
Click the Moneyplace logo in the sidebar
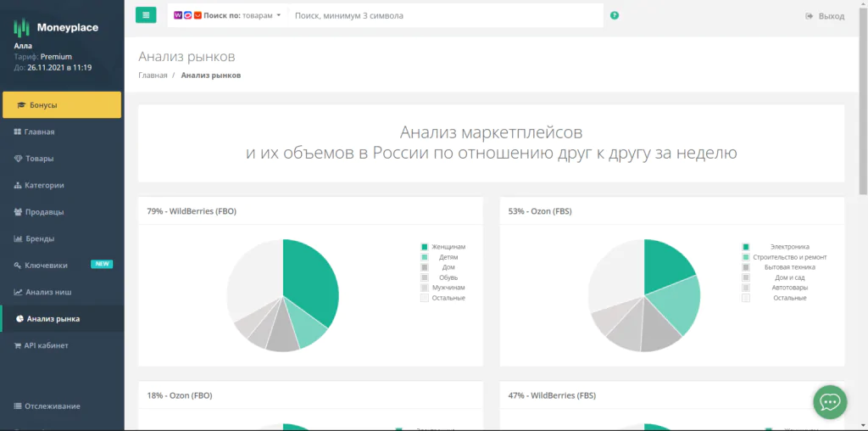pos(56,27)
